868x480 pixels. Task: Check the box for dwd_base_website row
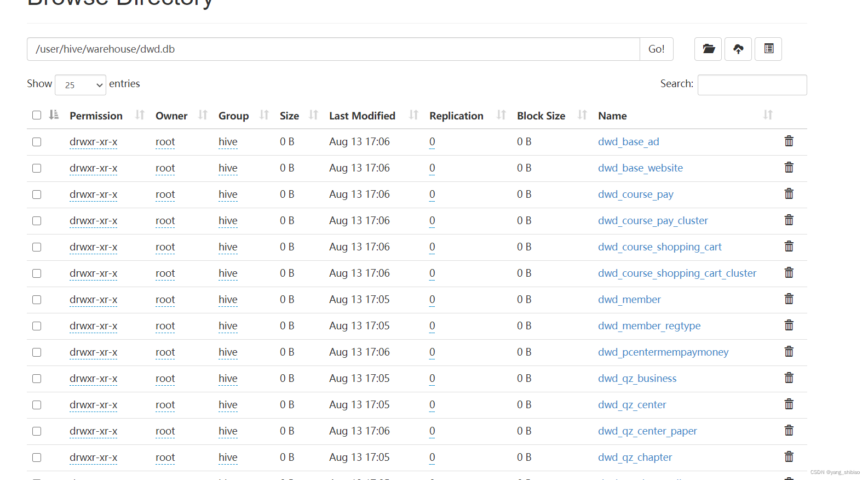37,168
